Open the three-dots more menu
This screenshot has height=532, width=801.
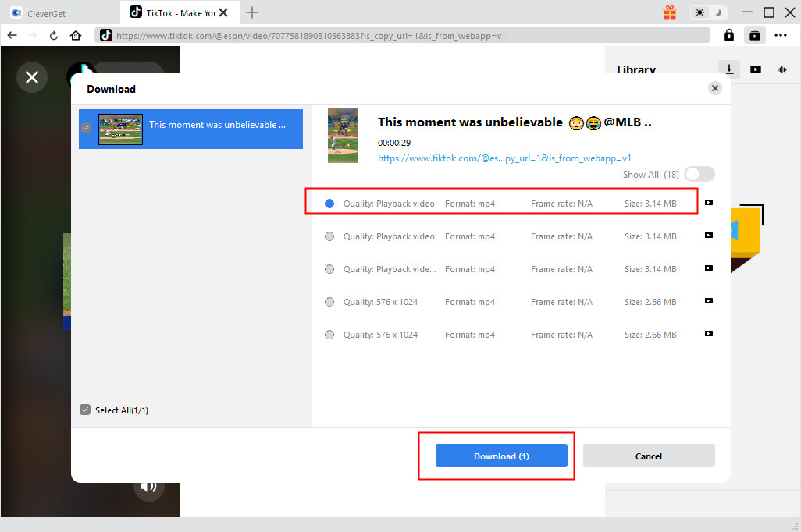tap(780, 35)
